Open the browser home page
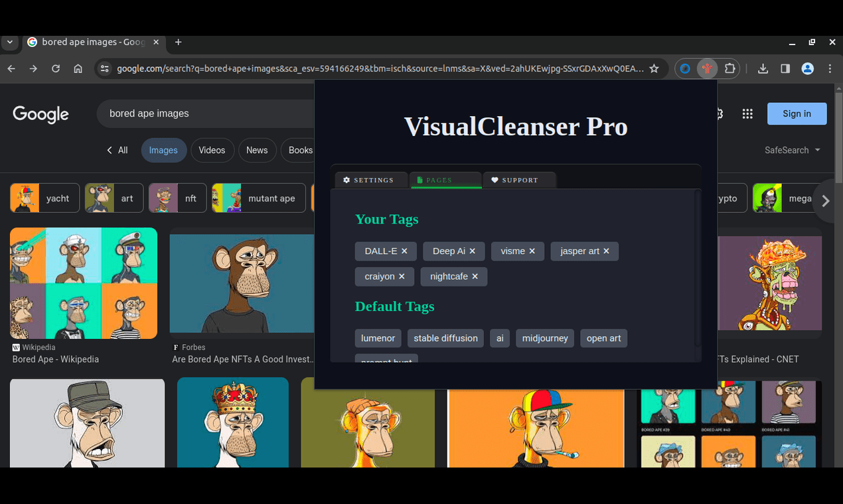The image size is (843, 504). (x=78, y=68)
